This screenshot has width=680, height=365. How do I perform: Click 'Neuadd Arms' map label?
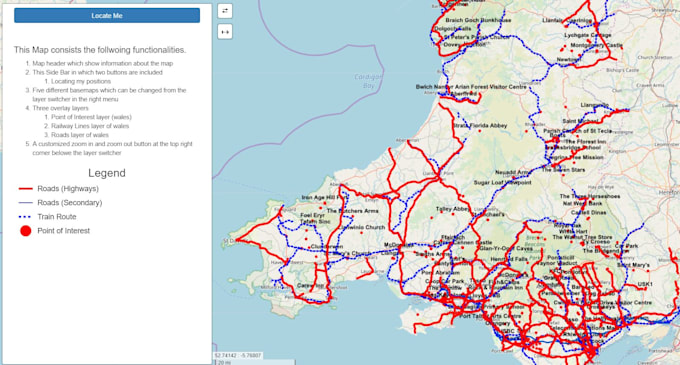[x=513, y=173]
